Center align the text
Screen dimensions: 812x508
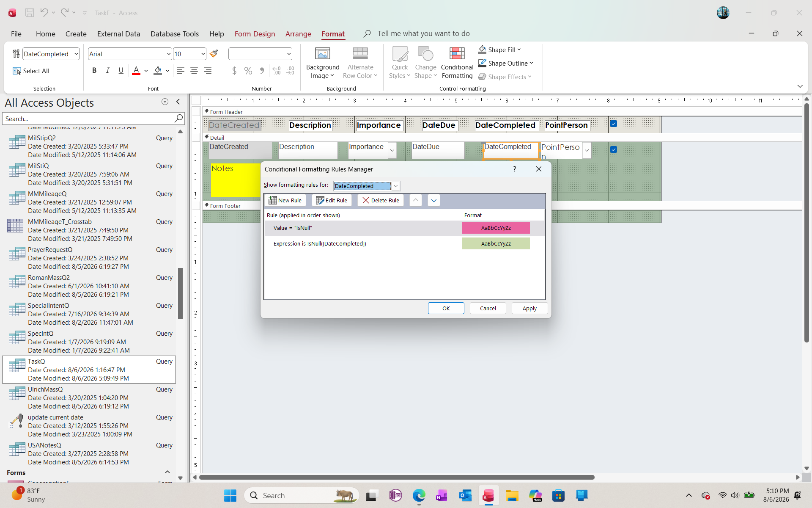tap(194, 71)
